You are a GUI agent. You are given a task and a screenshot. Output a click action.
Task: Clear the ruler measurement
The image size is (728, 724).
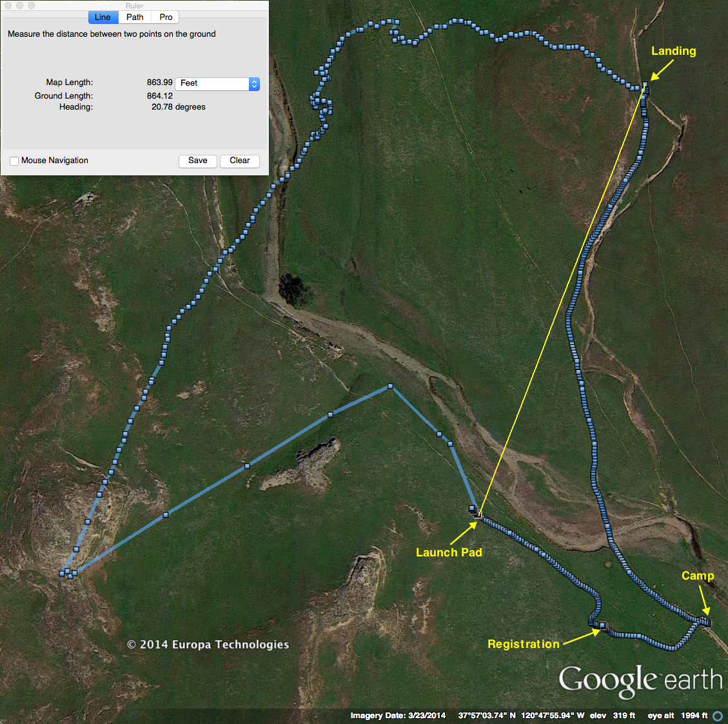(239, 161)
